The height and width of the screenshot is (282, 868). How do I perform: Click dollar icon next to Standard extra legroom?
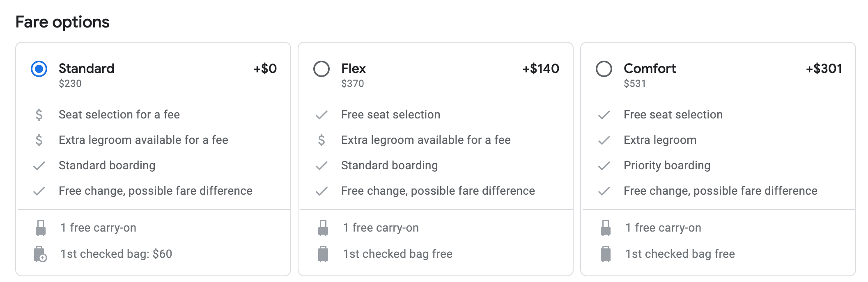tap(39, 140)
